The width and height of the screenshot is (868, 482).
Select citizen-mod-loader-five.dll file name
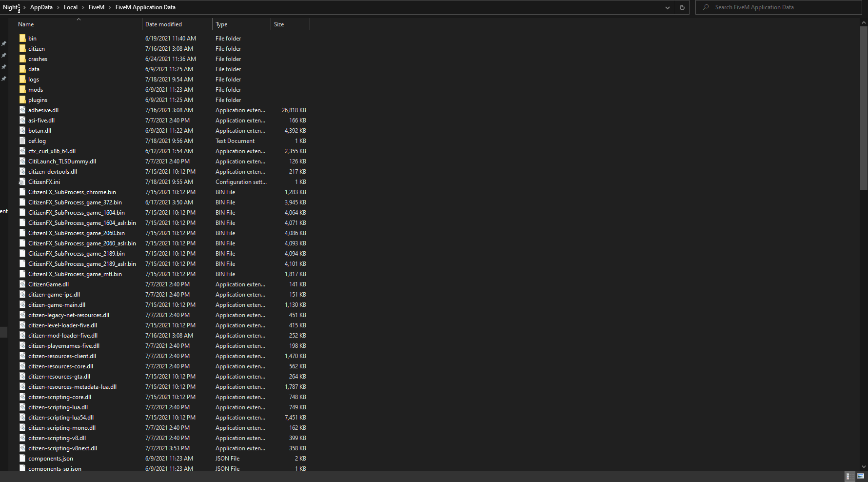[x=63, y=336]
